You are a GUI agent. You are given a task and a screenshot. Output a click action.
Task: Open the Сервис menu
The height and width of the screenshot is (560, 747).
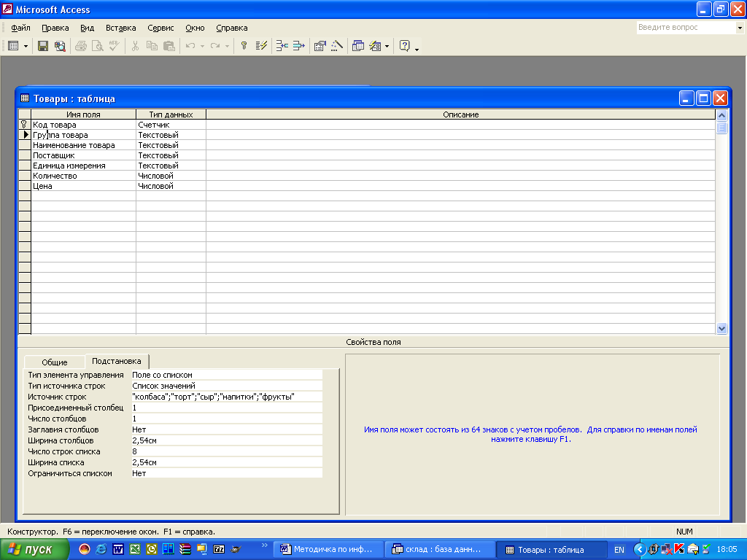tap(160, 28)
